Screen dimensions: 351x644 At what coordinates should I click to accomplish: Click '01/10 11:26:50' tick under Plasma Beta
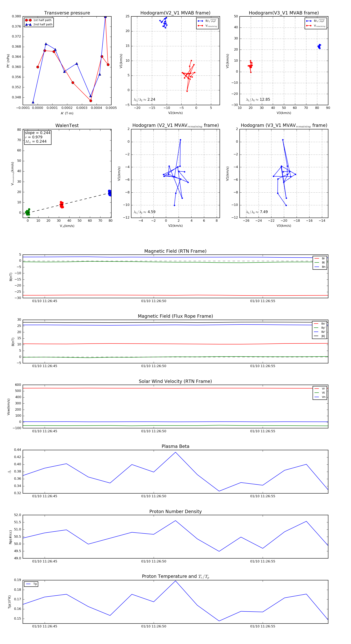click(x=154, y=496)
